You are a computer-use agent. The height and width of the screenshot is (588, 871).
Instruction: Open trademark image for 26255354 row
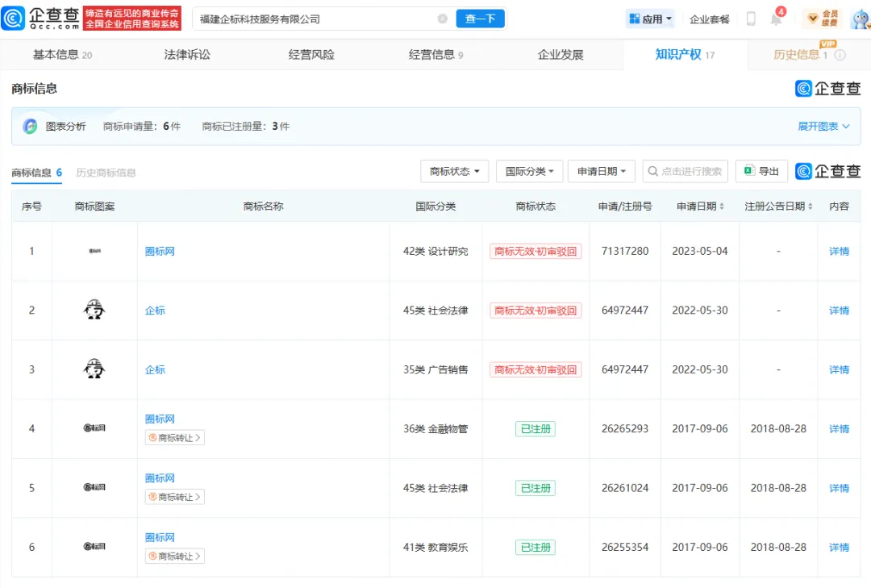(94, 546)
